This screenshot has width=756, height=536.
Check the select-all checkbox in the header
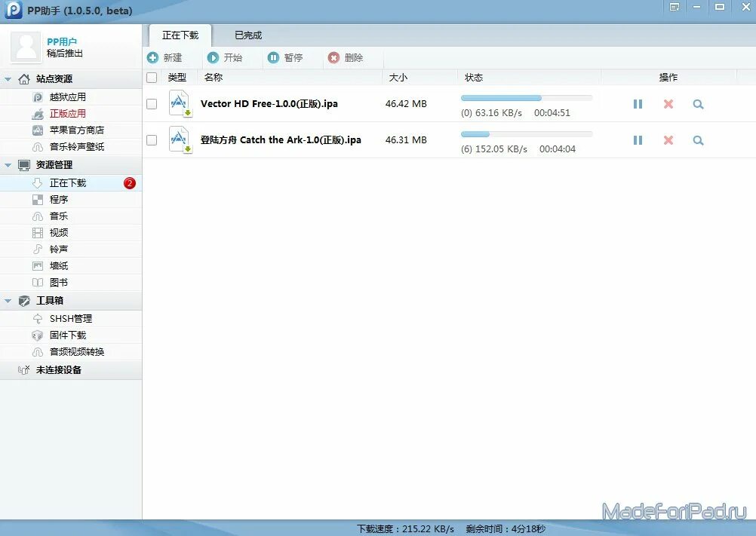151,77
